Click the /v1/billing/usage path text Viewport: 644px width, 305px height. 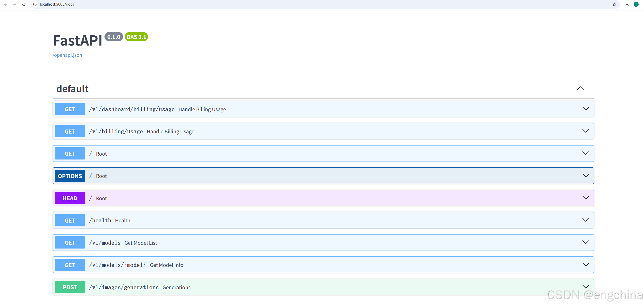(x=116, y=132)
